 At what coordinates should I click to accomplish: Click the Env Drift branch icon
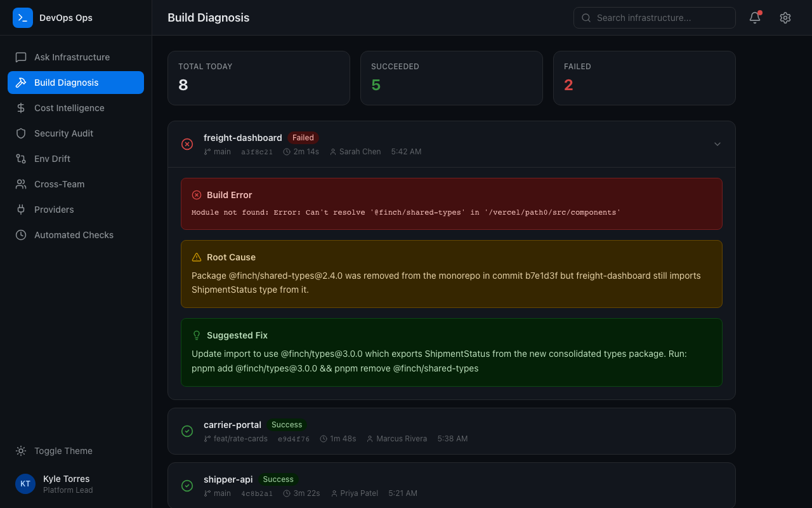tap(22, 159)
